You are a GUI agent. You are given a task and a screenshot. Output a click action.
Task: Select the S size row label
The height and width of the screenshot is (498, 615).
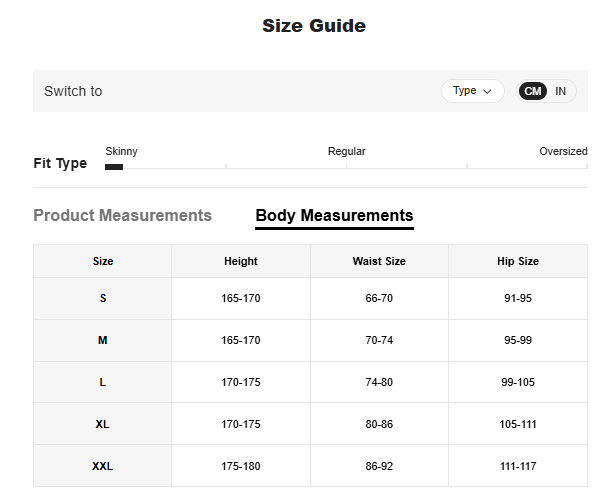pyautogui.click(x=103, y=298)
